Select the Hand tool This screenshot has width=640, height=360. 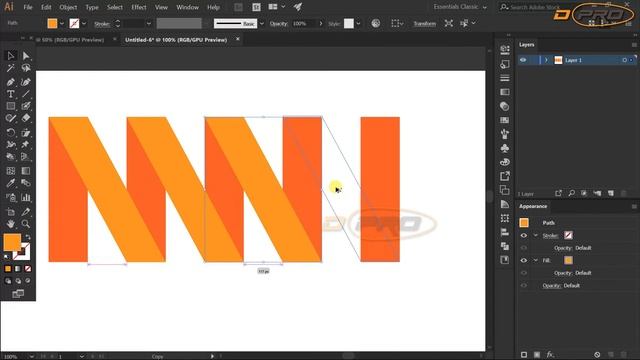tap(11, 224)
